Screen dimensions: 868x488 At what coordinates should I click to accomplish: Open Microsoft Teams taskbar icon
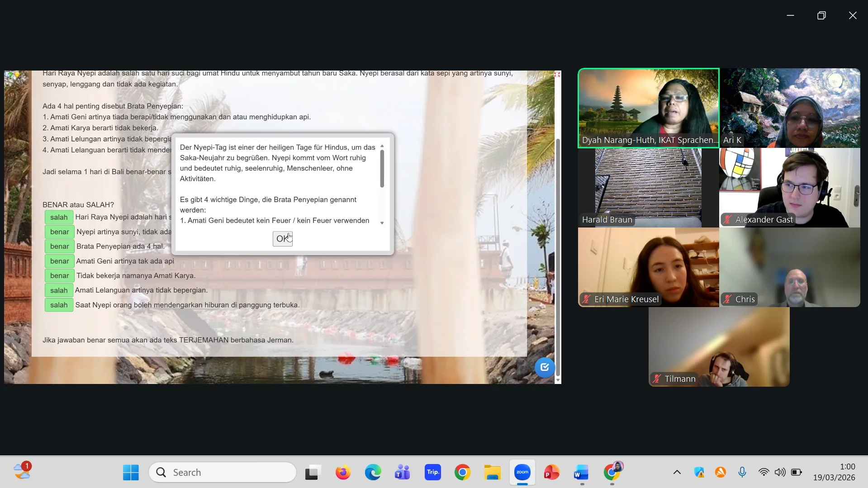click(403, 473)
